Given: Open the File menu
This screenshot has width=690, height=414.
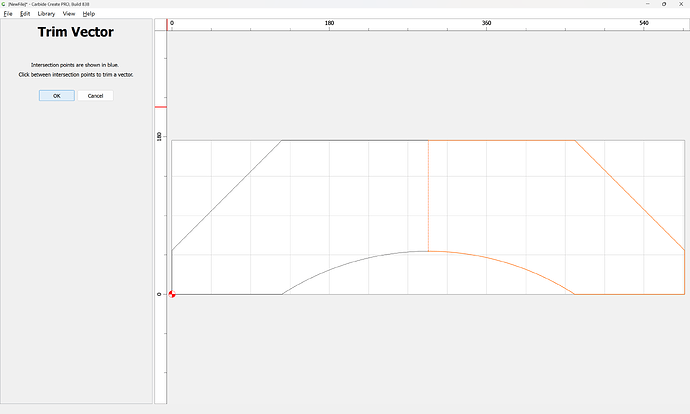Looking at the screenshot, I should (7, 14).
